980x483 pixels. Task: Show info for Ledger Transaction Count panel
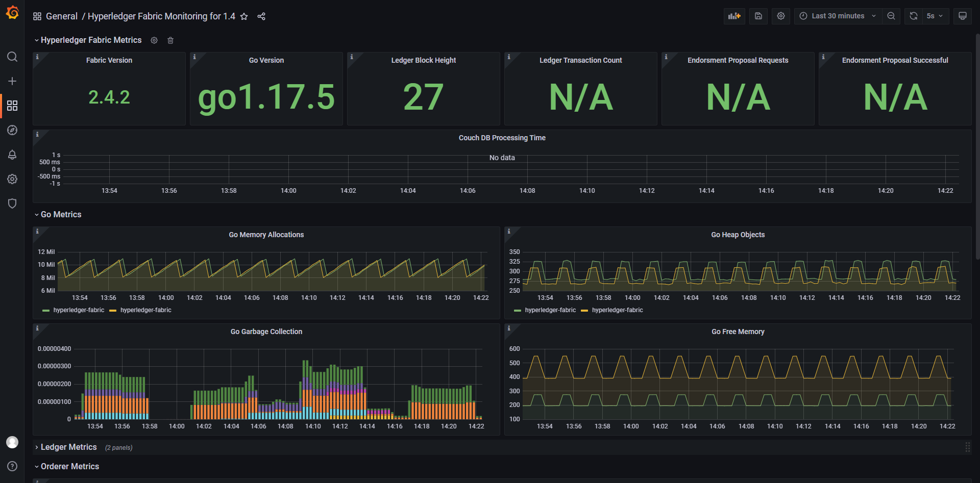(509, 57)
